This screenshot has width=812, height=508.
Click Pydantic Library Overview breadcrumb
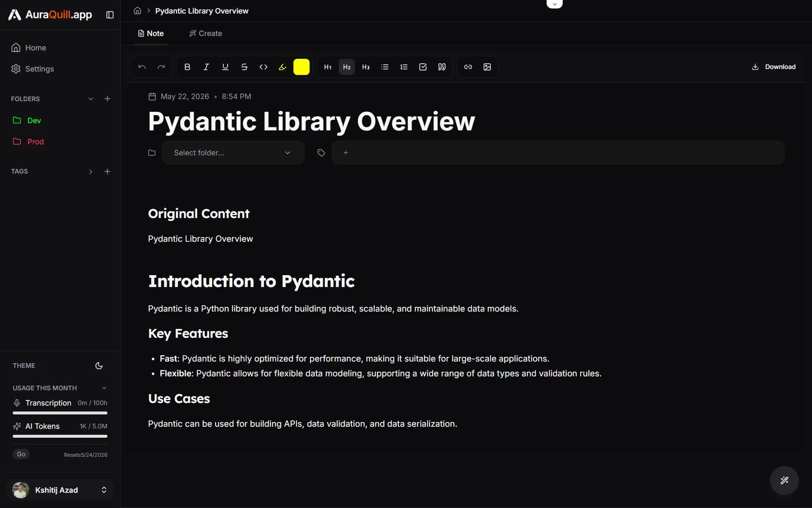[202, 11]
